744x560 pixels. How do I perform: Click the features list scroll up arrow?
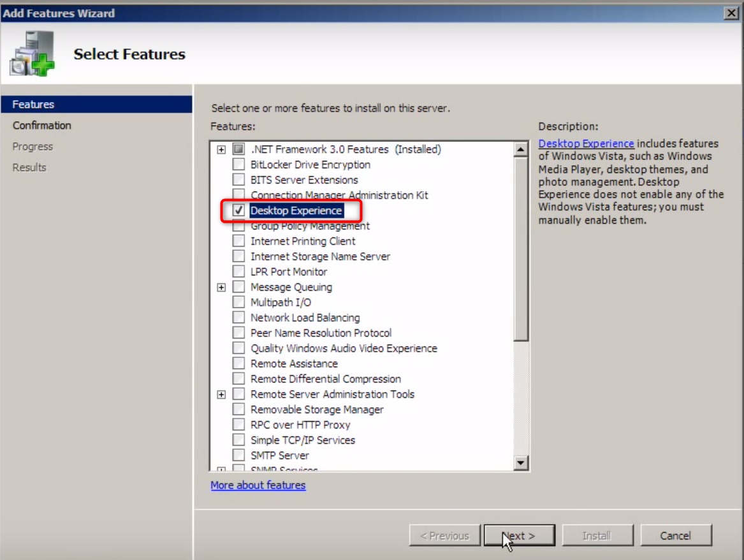pyautogui.click(x=521, y=150)
